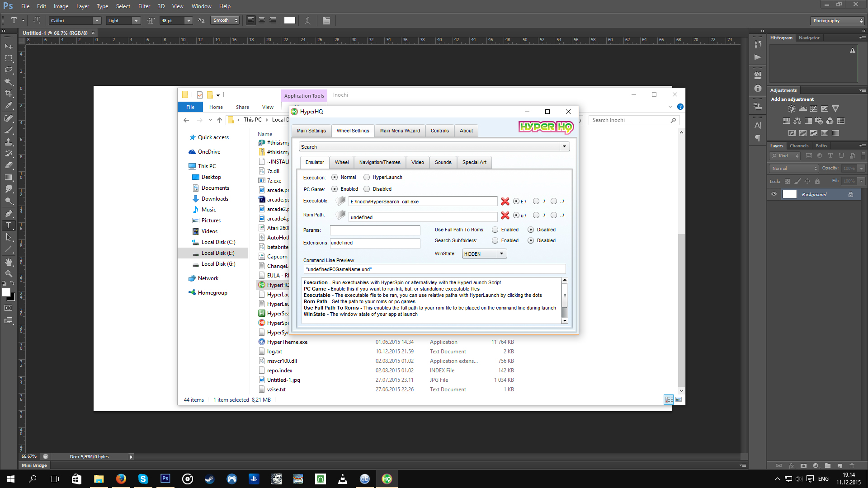
Task: Select the Eyedropper tool
Action: point(9,105)
